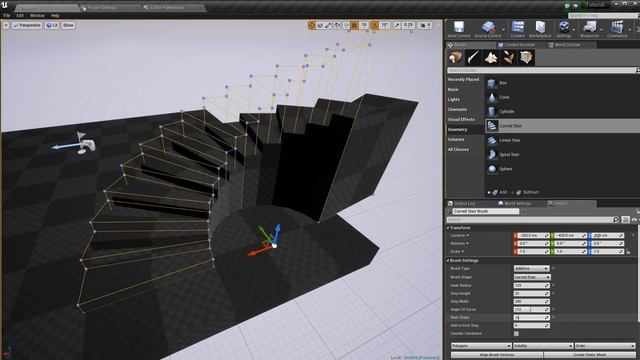Screen dimensions: 640x360
Task: Open the Window menu
Action: click(37, 16)
